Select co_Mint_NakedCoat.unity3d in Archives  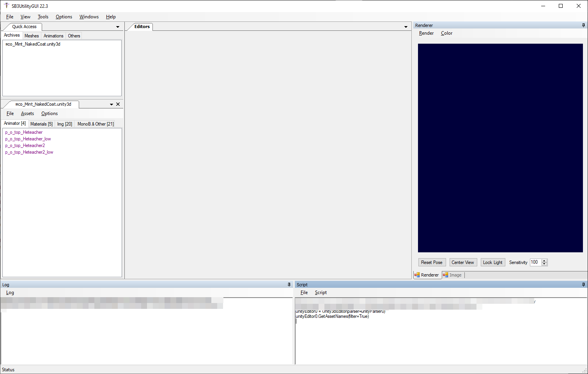coord(32,44)
